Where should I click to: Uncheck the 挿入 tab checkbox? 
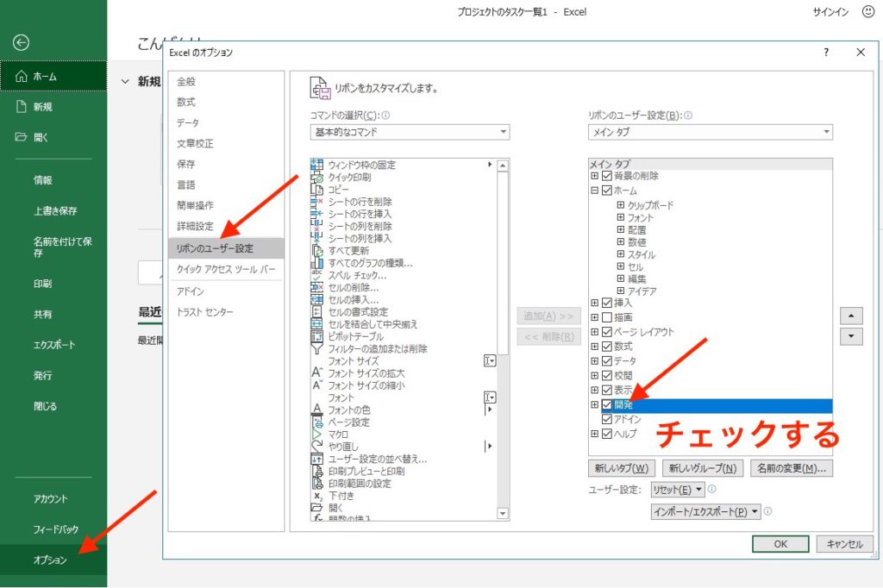[x=607, y=303]
